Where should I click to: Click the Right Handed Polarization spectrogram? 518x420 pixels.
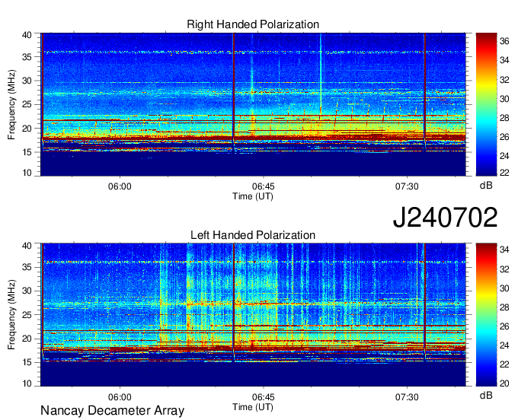click(253, 104)
